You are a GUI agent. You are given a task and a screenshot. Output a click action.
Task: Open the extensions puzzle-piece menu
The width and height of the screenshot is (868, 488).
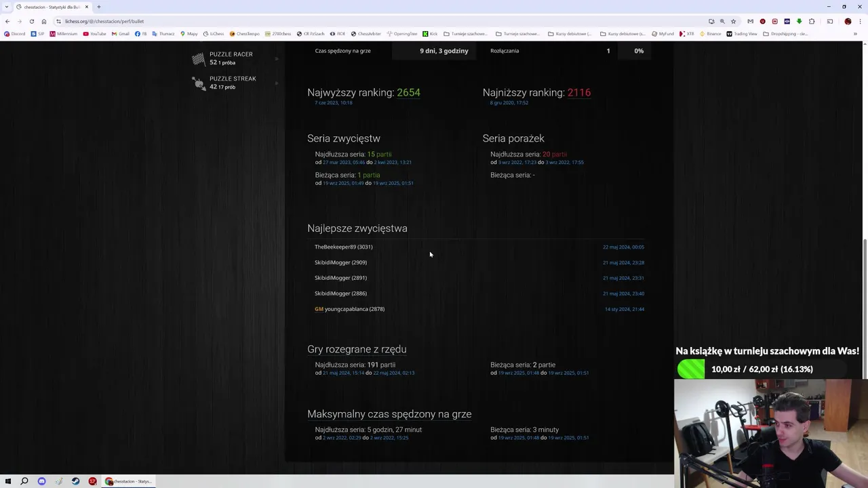click(812, 21)
